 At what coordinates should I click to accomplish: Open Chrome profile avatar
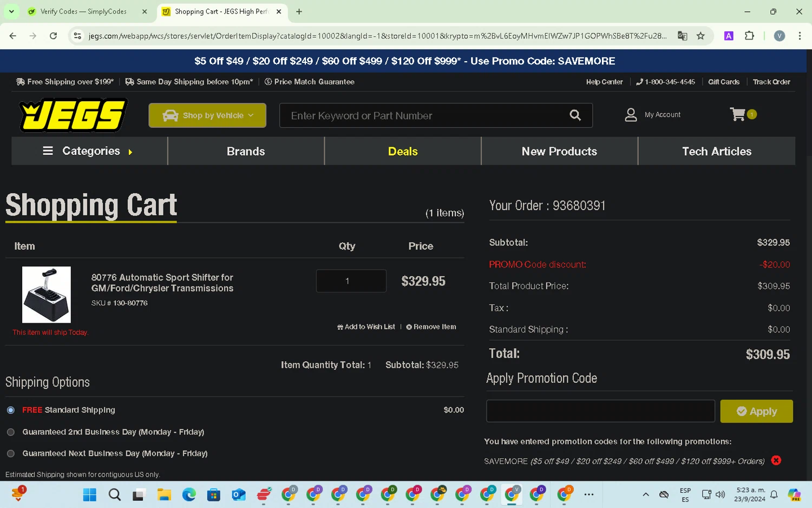[x=779, y=36]
